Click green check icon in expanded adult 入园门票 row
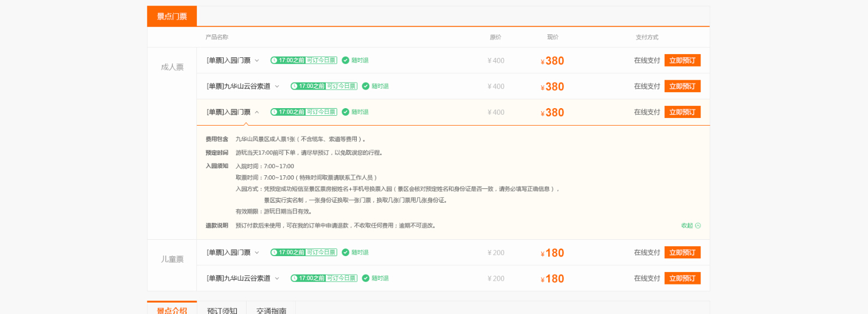 click(345, 112)
